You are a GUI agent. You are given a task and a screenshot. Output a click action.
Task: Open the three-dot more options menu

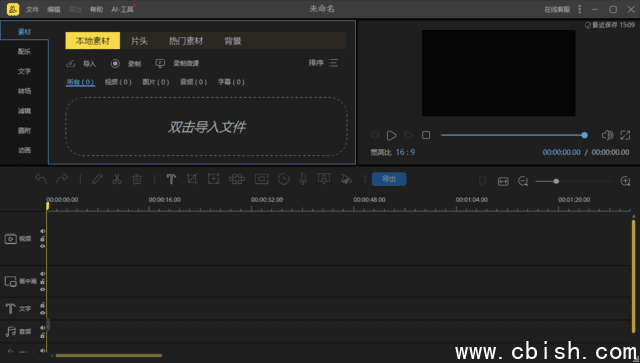pos(580,9)
